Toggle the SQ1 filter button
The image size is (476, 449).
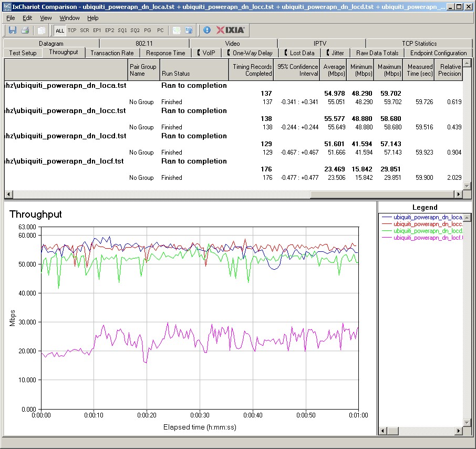click(x=122, y=30)
